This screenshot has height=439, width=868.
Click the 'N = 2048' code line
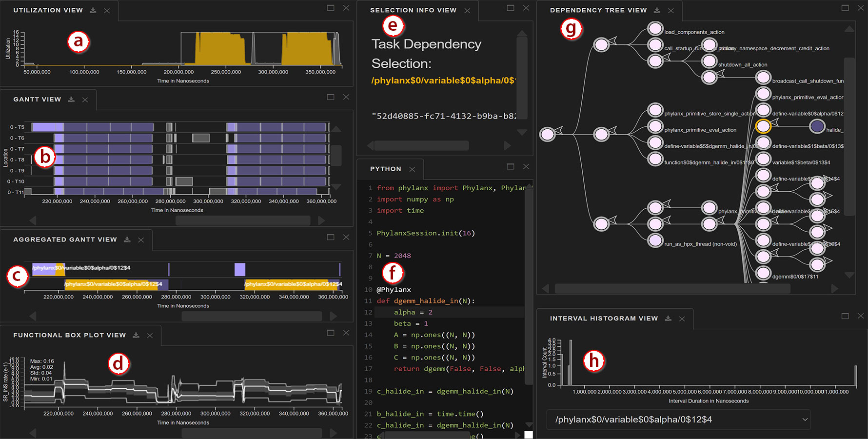(394, 256)
